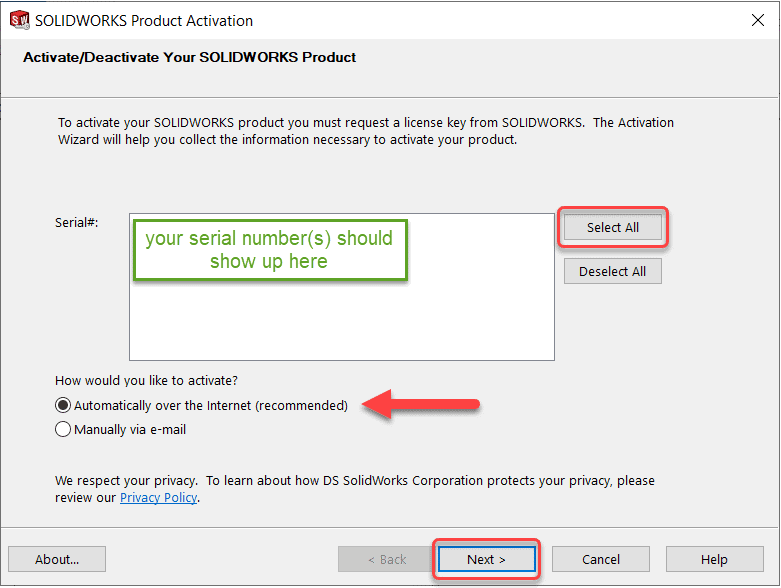Click the 'Serial#:' field label

coord(77,222)
